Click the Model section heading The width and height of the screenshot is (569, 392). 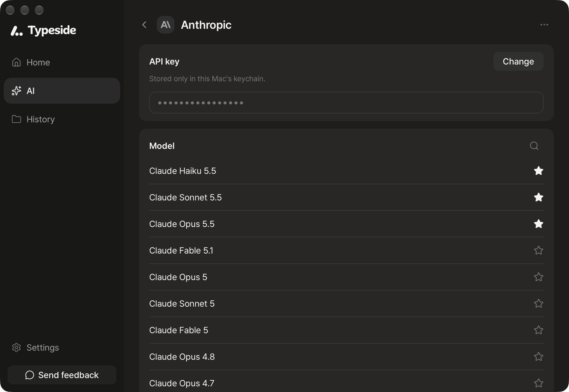click(162, 146)
